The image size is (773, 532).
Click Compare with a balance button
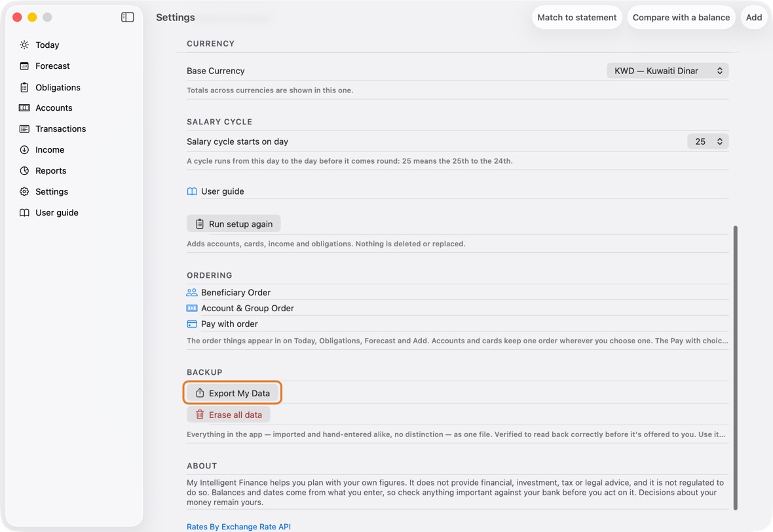[x=681, y=17]
